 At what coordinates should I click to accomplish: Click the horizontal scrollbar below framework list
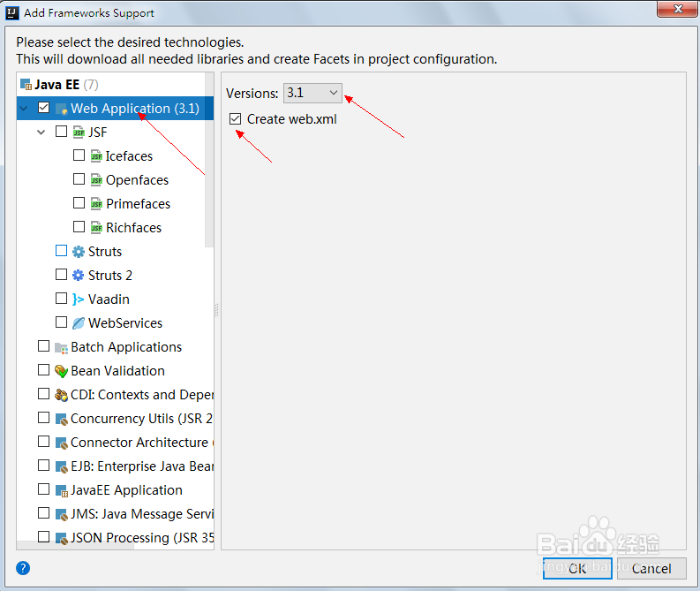pos(75,545)
